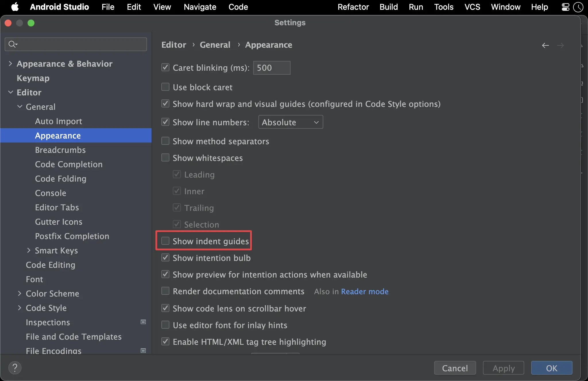
Task: Collapse the Editor tree node
Action: 10,92
